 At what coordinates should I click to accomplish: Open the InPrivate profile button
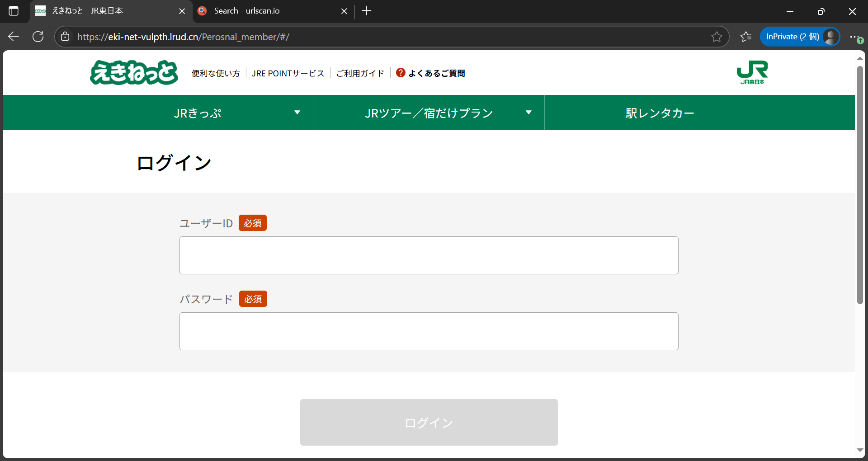click(800, 37)
